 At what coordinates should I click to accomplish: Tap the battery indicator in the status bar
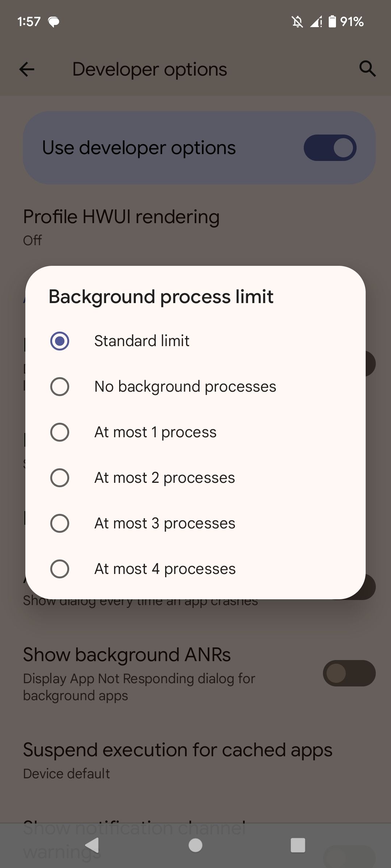pos(332,22)
